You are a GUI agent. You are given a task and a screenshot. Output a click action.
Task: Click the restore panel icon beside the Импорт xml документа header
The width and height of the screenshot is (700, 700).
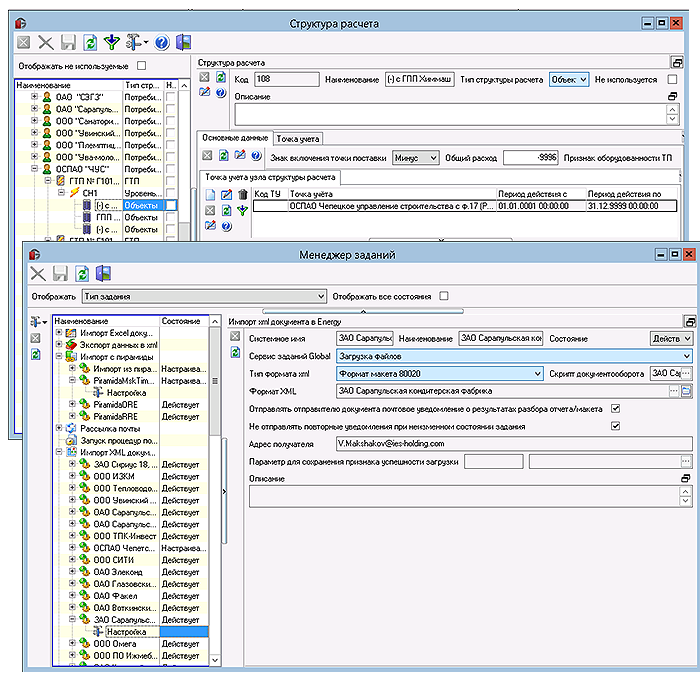690,321
